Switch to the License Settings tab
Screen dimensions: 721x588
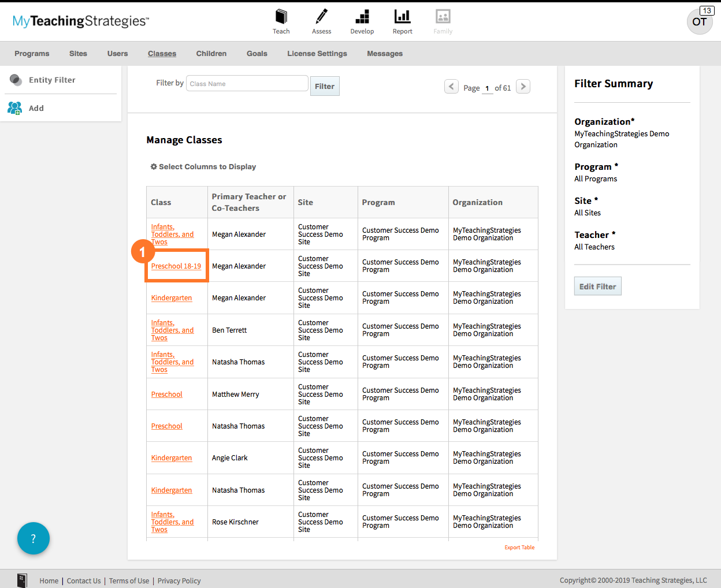coord(317,54)
